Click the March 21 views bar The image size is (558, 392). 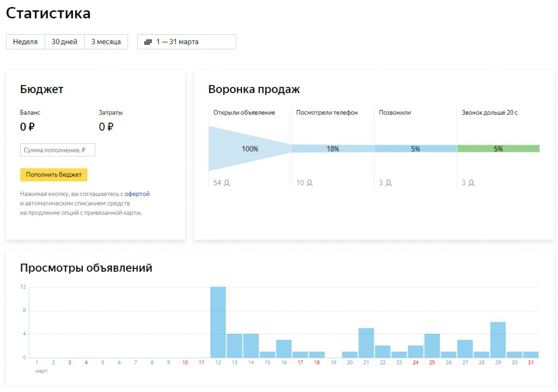pos(366,342)
